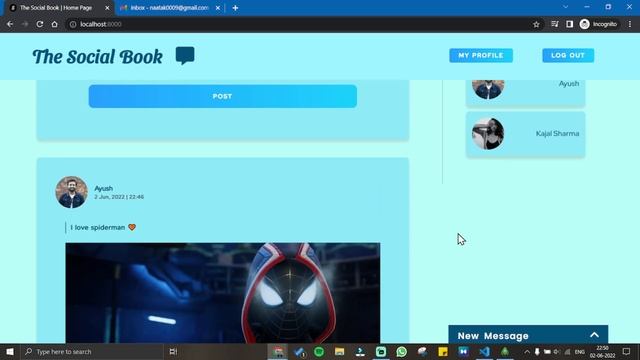The width and height of the screenshot is (640, 360).
Task: Open the Windows Start menu
Action: tap(10, 351)
